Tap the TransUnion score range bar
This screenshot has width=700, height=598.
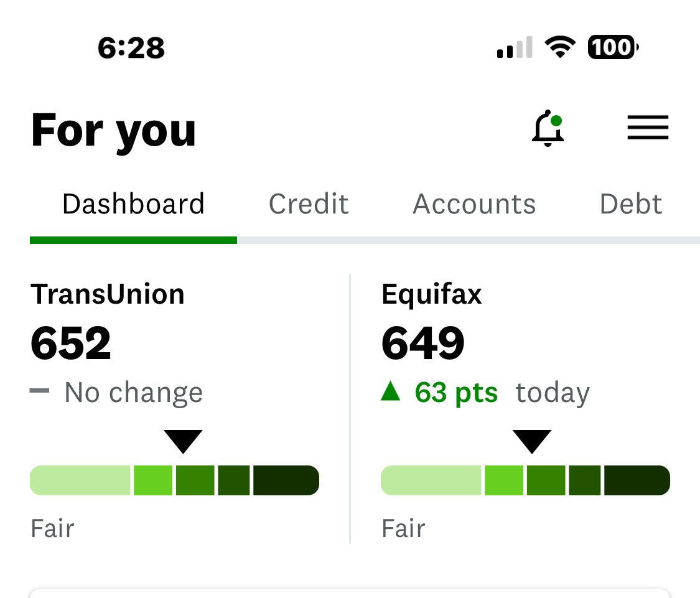pos(174,480)
